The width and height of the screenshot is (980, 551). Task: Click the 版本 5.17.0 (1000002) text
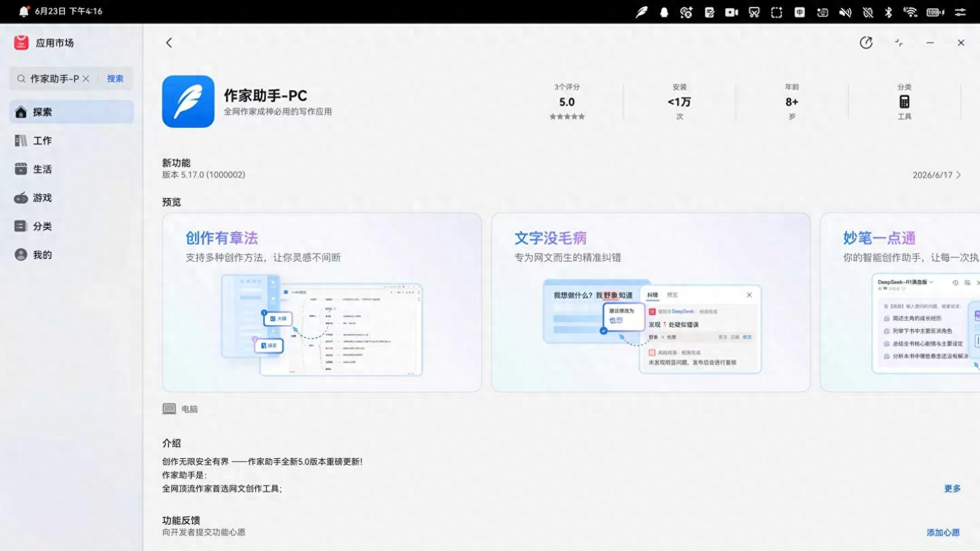pyautogui.click(x=204, y=175)
